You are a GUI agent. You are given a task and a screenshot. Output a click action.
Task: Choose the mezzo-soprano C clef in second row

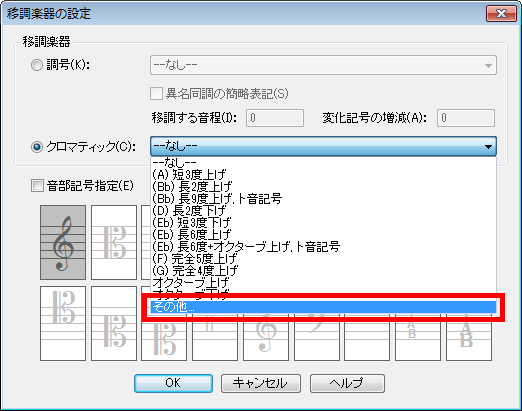(x=114, y=323)
